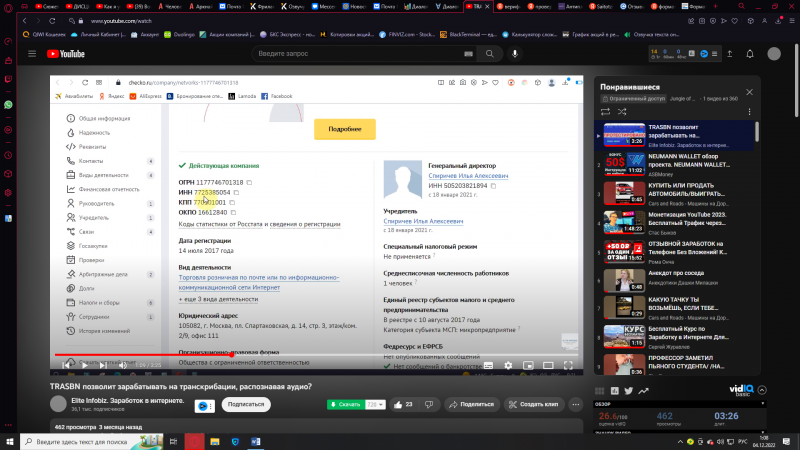Toggle subtitles in the video player
Viewport: 800px width, 450px height.
(x=488, y=365)
